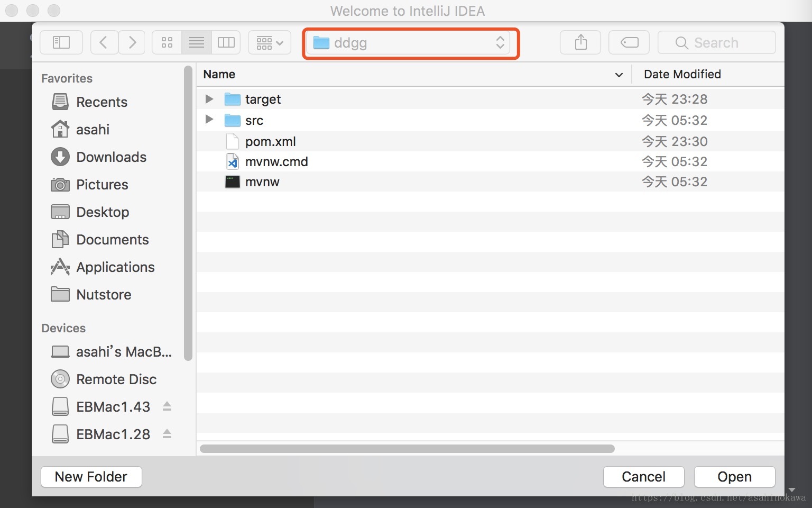Click the Cancel button
812x508 pixels.
point(643,476)
